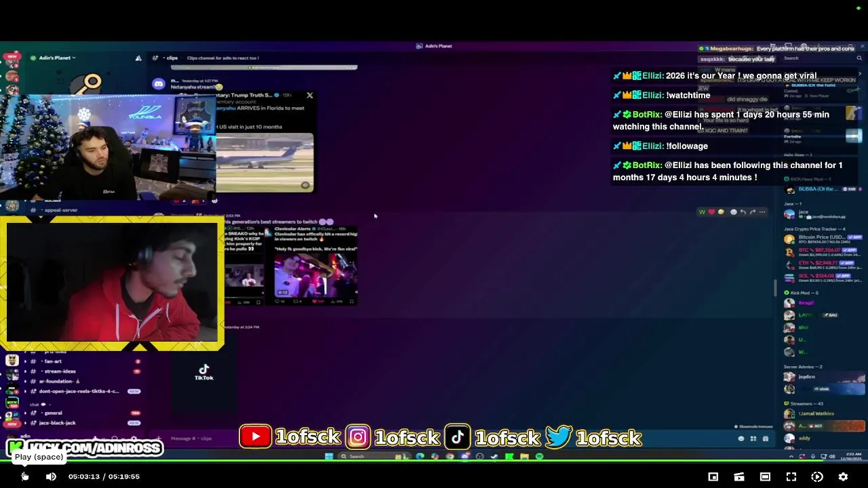Switch player to theater mode
This screenshot has width=868, height=488.
click(x=765, y=476)
